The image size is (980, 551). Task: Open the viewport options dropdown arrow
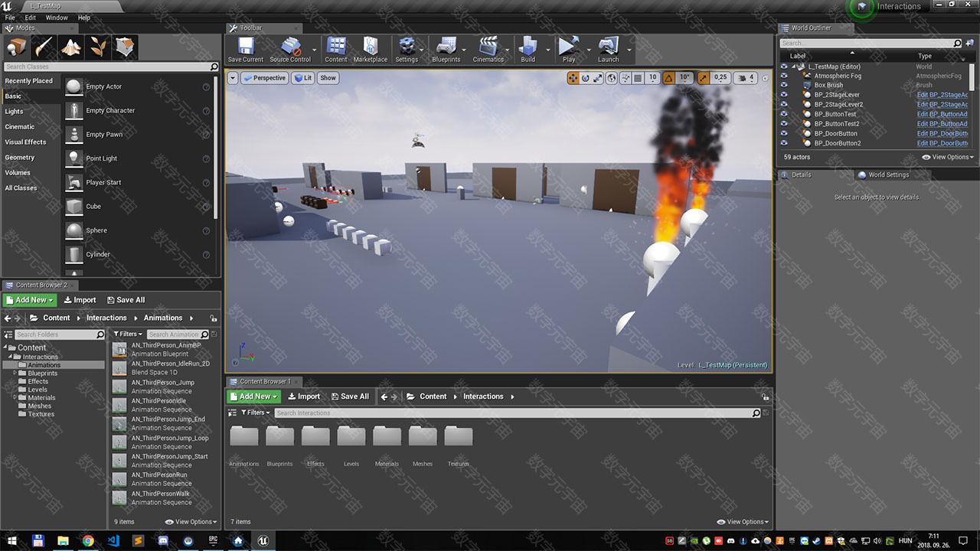[x=233, y=78]
